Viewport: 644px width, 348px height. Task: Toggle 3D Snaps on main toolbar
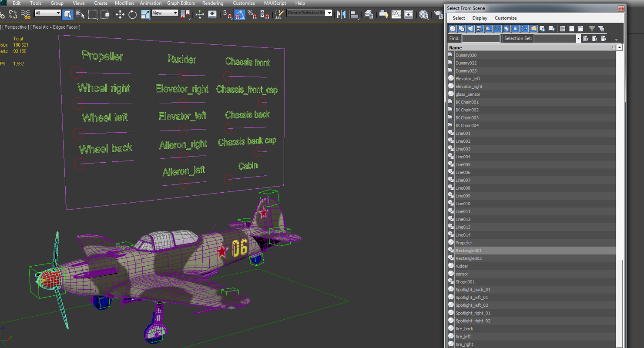(x=228, y=14)
